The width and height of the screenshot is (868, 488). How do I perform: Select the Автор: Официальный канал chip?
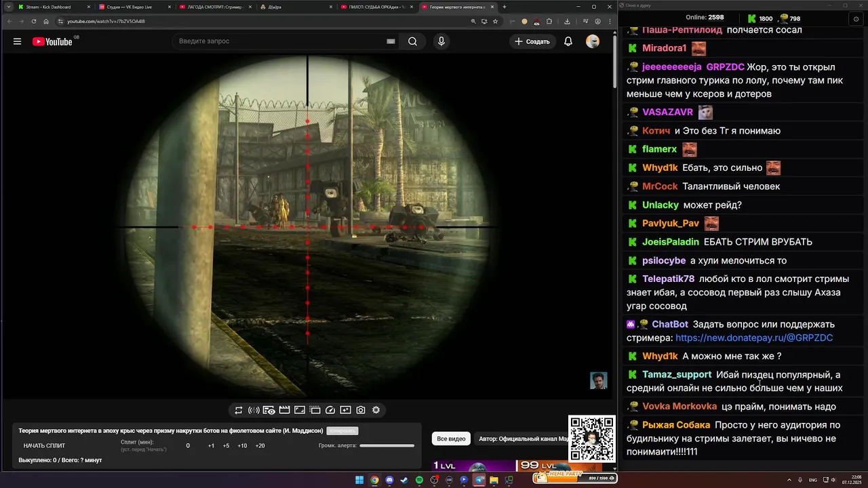click(521, 439)
